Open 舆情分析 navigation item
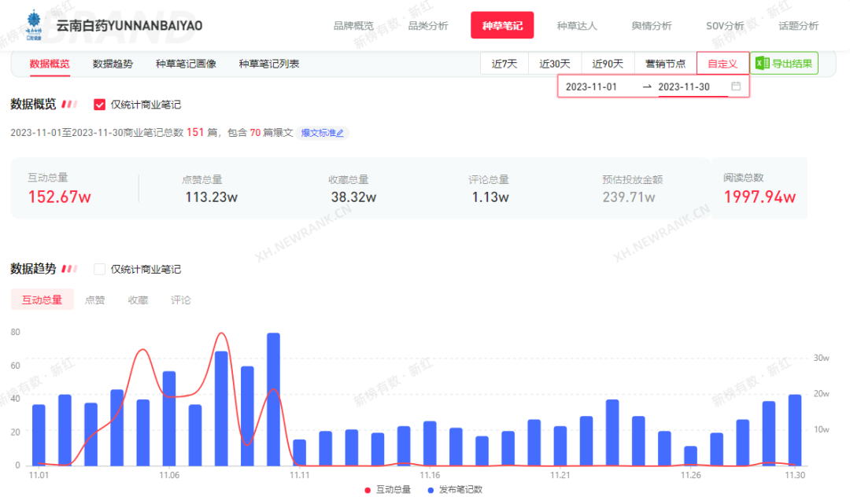Screen dimensions: 850x504 [x=652, y=25]
